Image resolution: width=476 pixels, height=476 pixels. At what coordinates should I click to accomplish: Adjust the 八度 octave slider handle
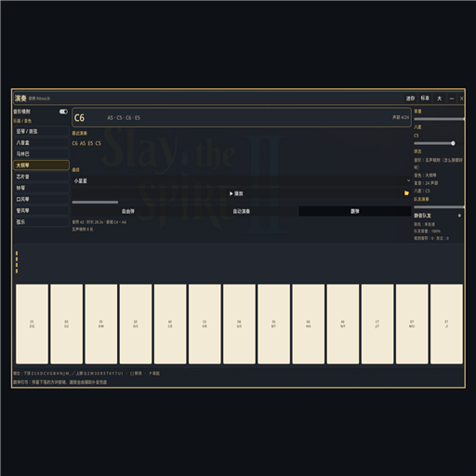coord(453,143)
